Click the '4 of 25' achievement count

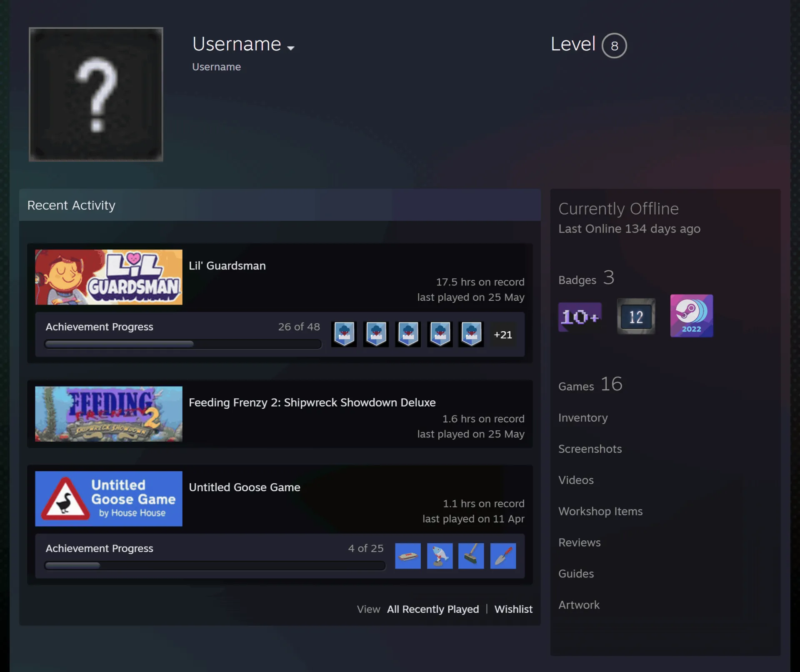click(x=366, y=548)
